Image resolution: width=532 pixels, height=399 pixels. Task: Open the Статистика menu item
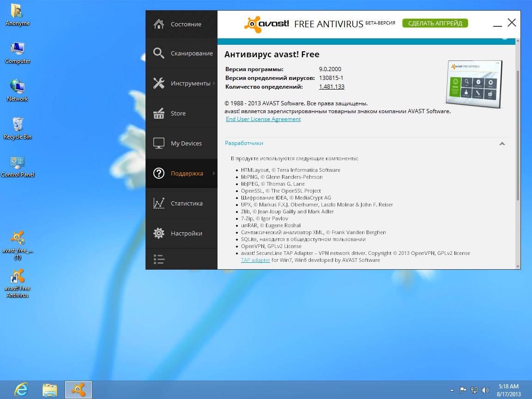(181, 203)
